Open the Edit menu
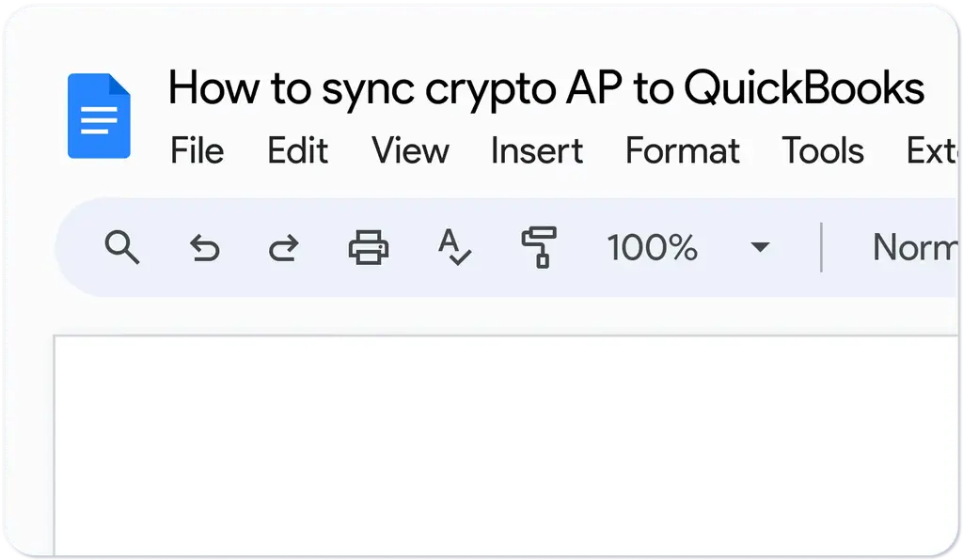 [x=297, y=151]
